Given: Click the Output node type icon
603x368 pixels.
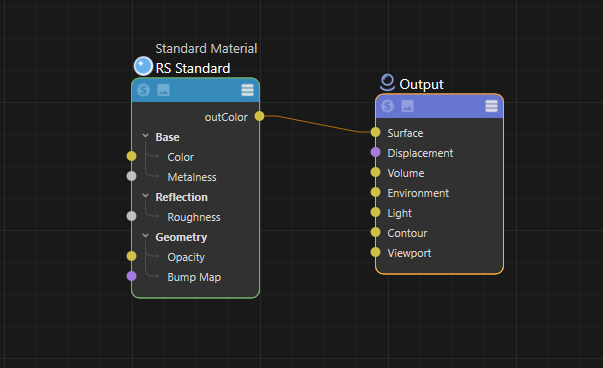Looking at the screenshot, I should tap(387, 82).
